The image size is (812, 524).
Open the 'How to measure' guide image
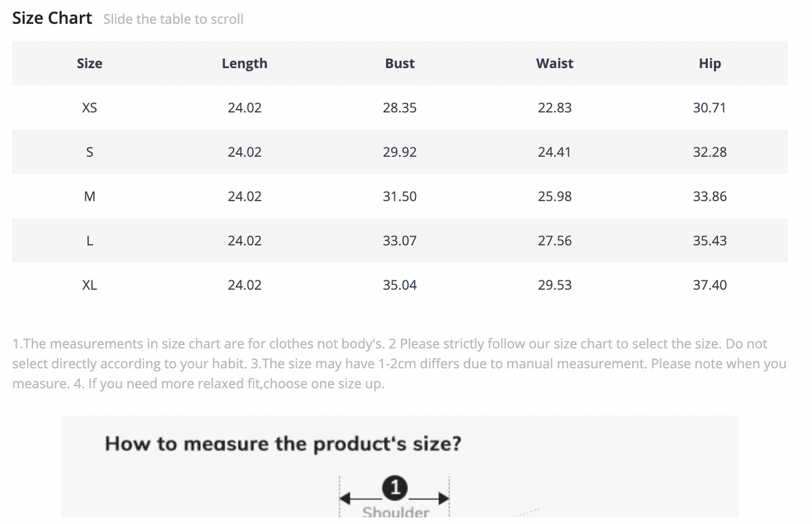tap(400, 467)
